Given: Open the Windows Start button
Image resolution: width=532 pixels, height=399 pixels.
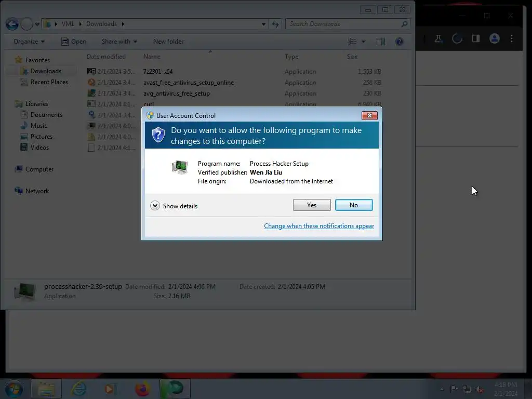Looking at the screenshot, I should coord(14,389).
